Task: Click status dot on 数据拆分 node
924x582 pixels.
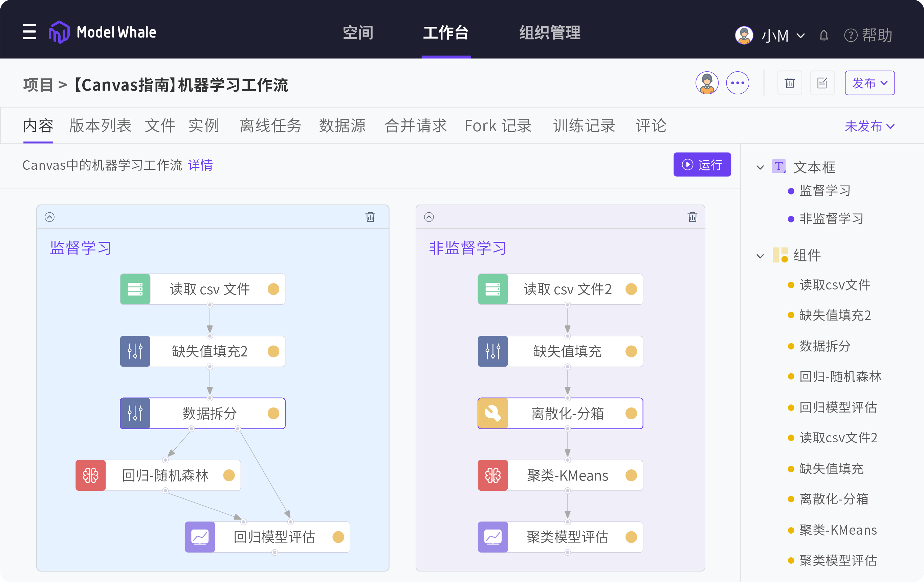Action: point(273,413)
